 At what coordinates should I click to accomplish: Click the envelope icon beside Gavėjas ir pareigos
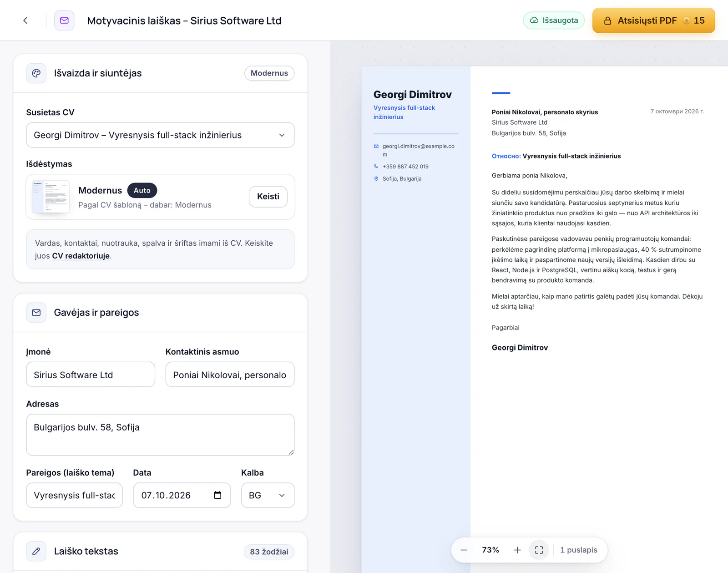click(x=36, y=313)
